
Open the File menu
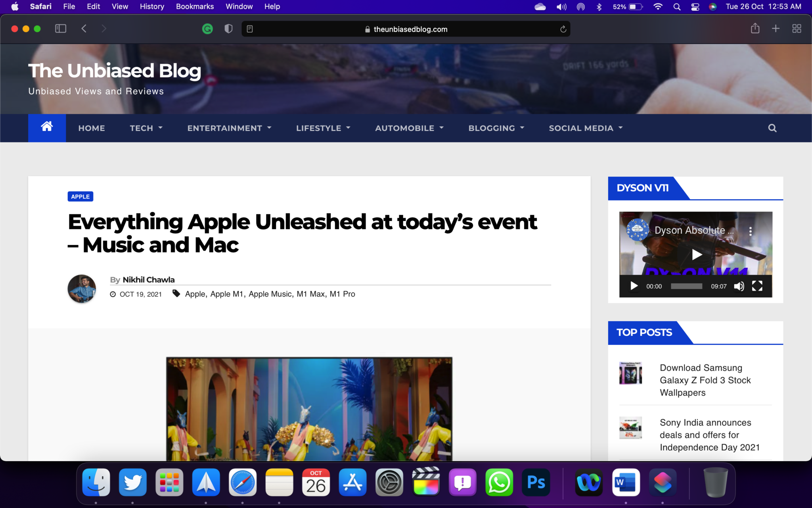[69, 7]
